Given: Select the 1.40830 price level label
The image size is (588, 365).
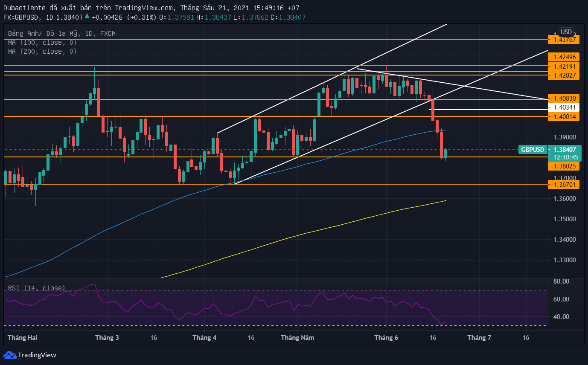Looking at the screenshot, I should tap(564, 98).
